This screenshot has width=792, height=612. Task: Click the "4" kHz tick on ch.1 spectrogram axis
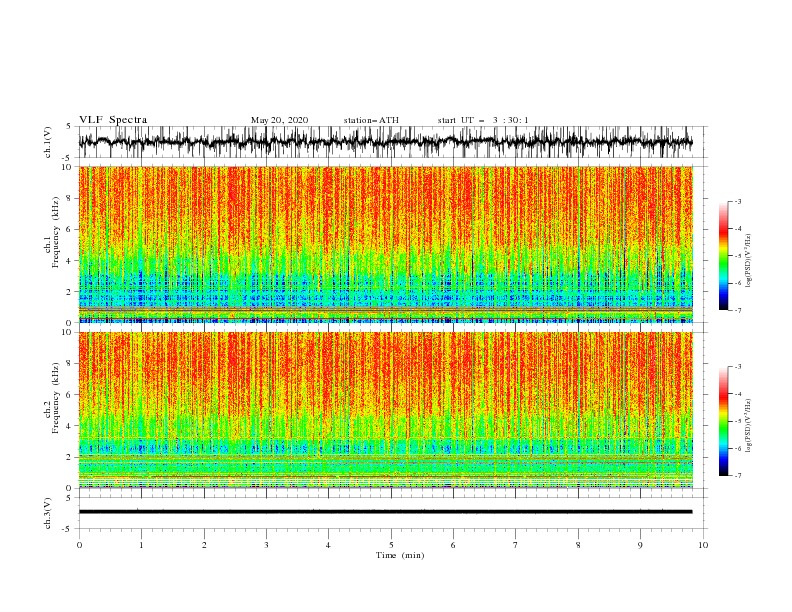click(x=70, y=261)
